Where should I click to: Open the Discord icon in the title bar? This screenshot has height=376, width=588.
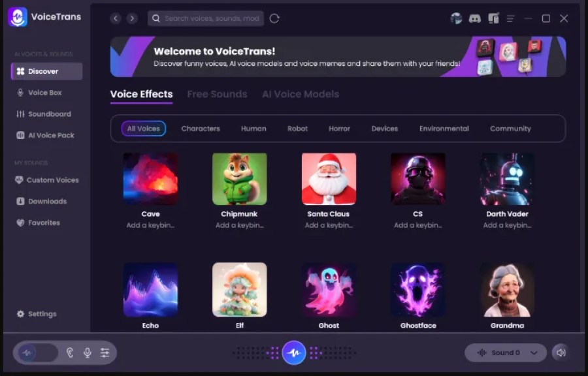tap(474, 18)
